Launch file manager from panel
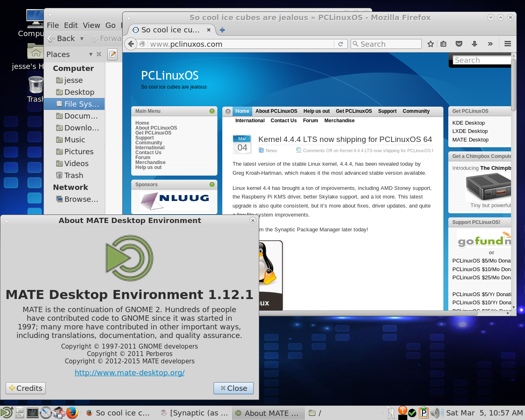Image resolution: width=525 pixels, height=420 pixels. (19, 413)
